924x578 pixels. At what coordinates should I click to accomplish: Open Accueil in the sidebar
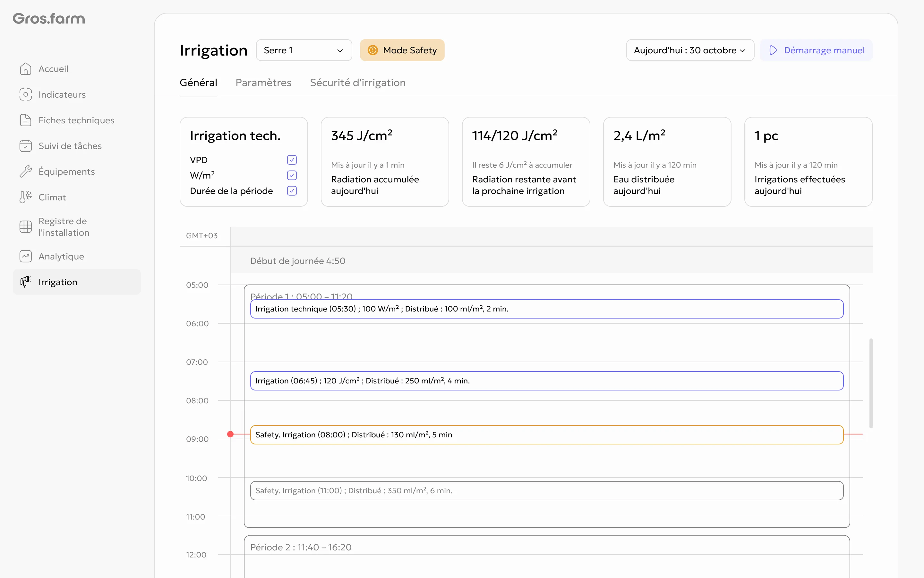(77, 69)
